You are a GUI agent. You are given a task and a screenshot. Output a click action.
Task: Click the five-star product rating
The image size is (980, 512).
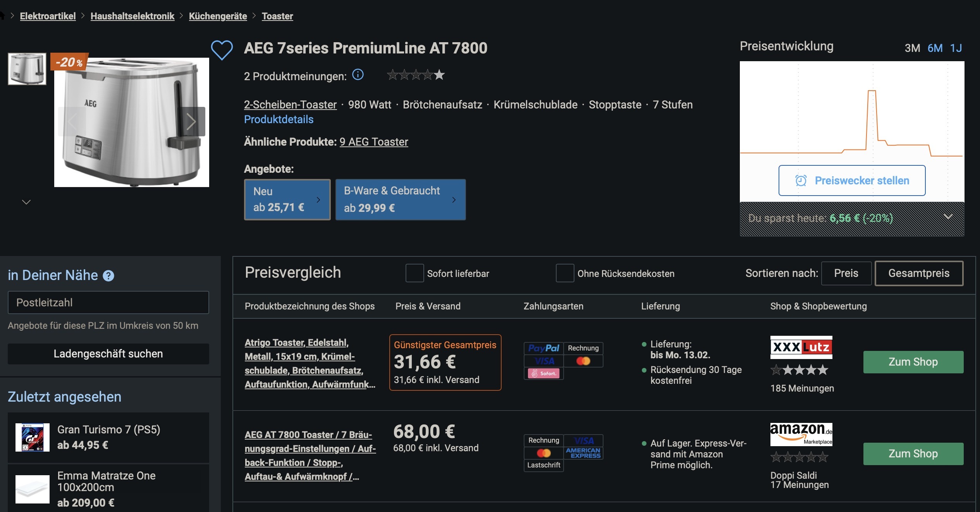[416, 75]
